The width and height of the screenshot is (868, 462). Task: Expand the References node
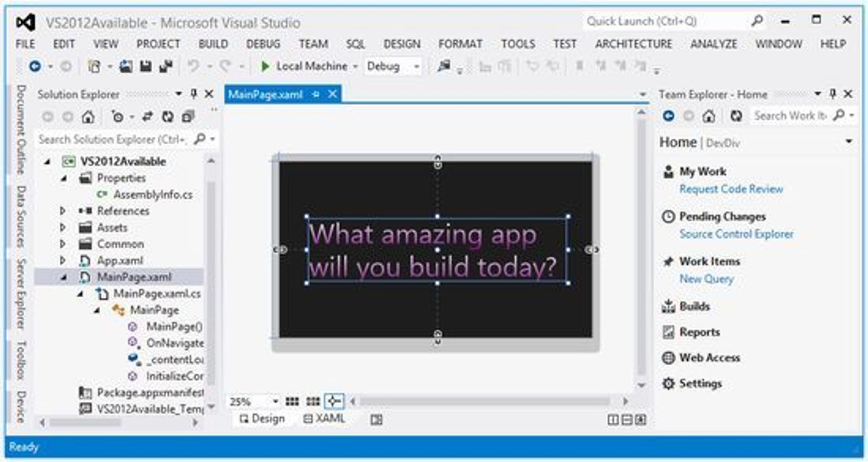tap(63, 211)
